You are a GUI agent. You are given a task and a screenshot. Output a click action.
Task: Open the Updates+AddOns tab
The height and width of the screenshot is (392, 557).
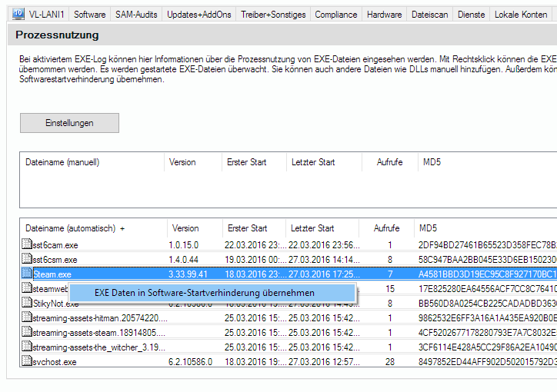pyautogui.click(x=199, y=14)
